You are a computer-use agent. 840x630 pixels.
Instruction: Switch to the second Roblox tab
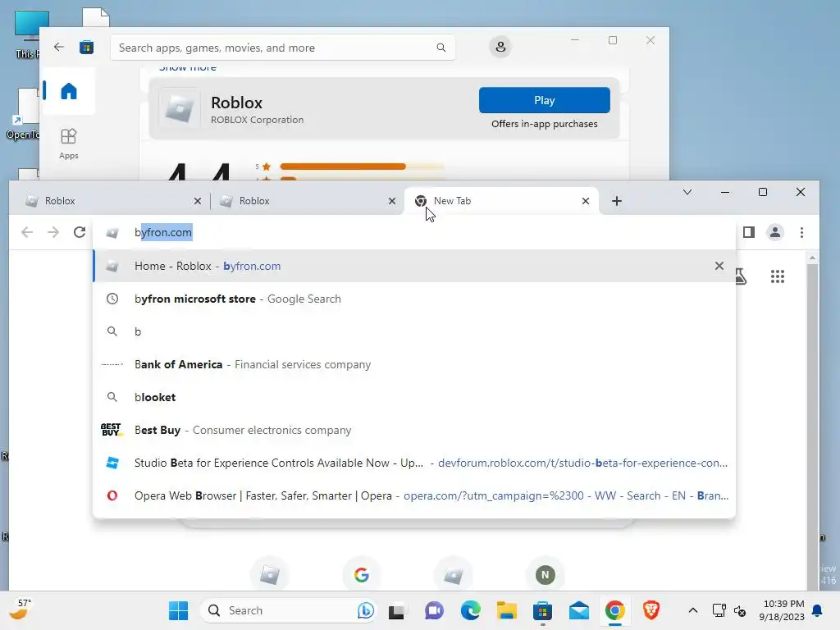[305, 201]
